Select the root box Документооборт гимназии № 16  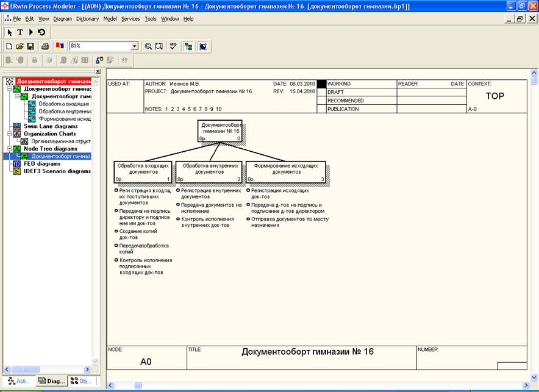point(220,131)
